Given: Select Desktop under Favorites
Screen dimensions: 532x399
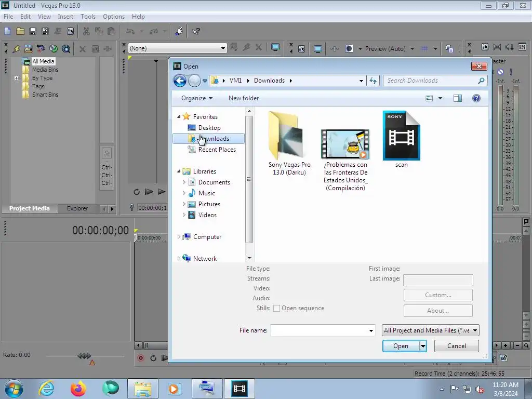Looking at the screenshot, I should click(209, 128).
